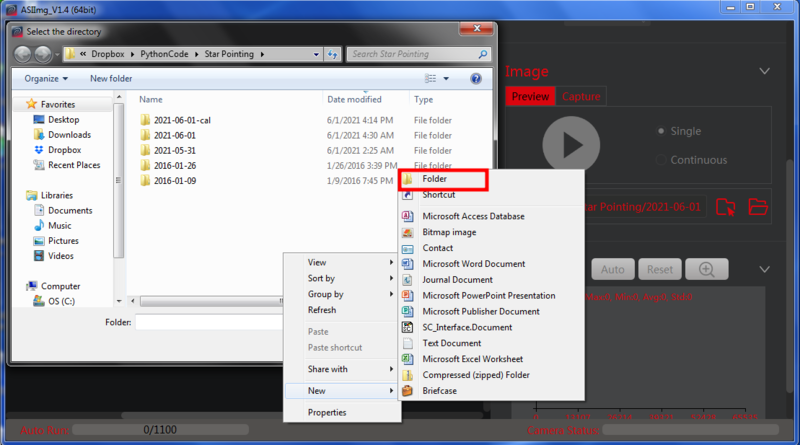The image size is (800, 445).
Task: Click the Auto button
Action: coord(613,269)
